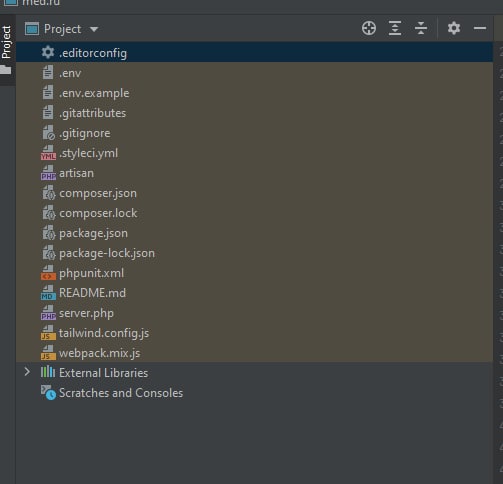Click the MD icon of README.md
503x484 pixels.
[x=48, y=293]
